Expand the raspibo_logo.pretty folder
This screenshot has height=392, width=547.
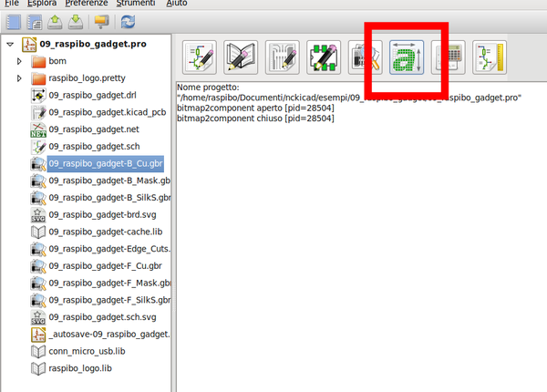coord(21,78)
